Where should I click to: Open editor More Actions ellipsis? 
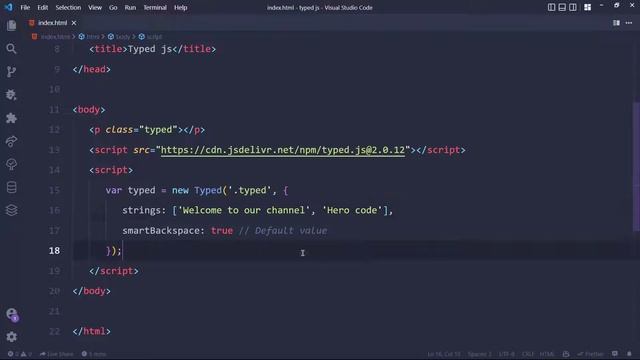point(629,23)
